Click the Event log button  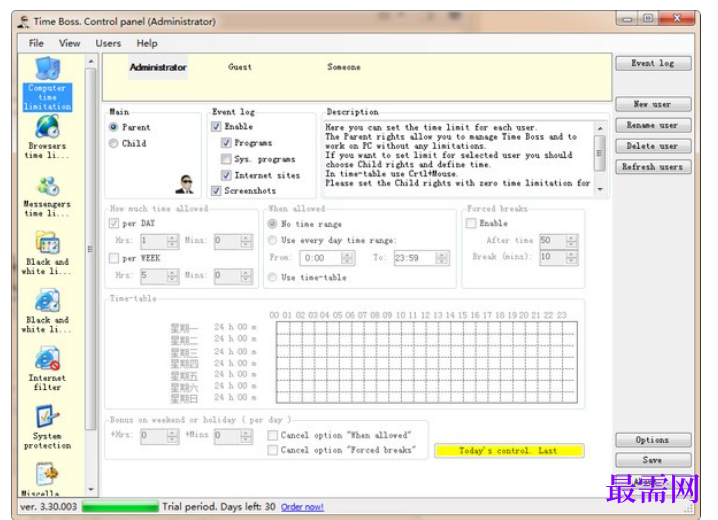point(653,63)
